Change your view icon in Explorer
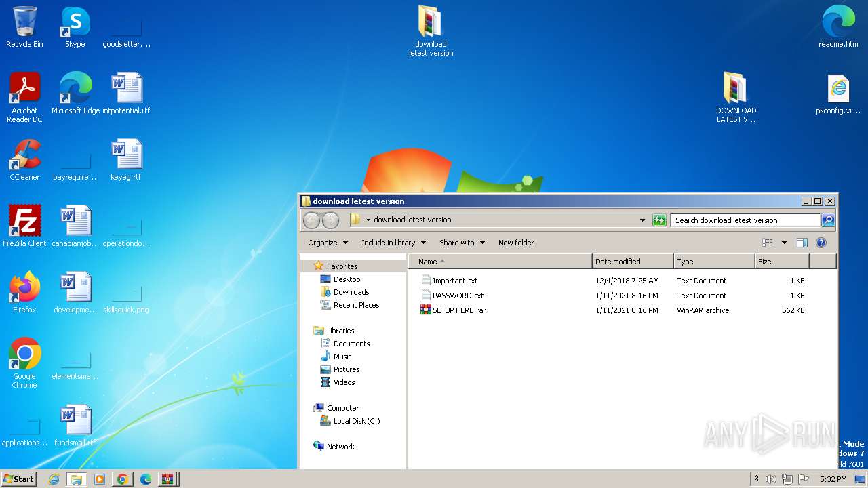Screen dimensions: 868x488 (x=768, y=243)
